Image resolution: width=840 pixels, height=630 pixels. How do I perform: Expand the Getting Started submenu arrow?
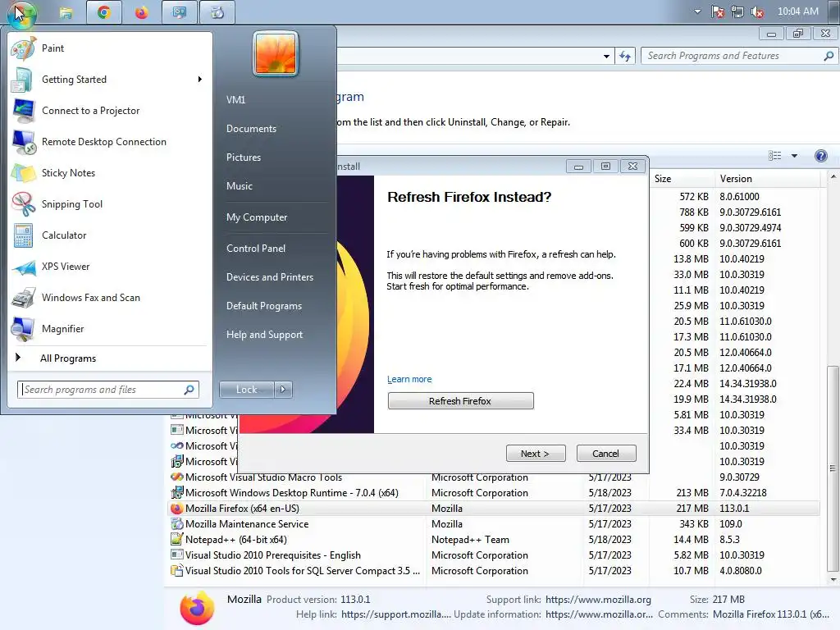200,80
